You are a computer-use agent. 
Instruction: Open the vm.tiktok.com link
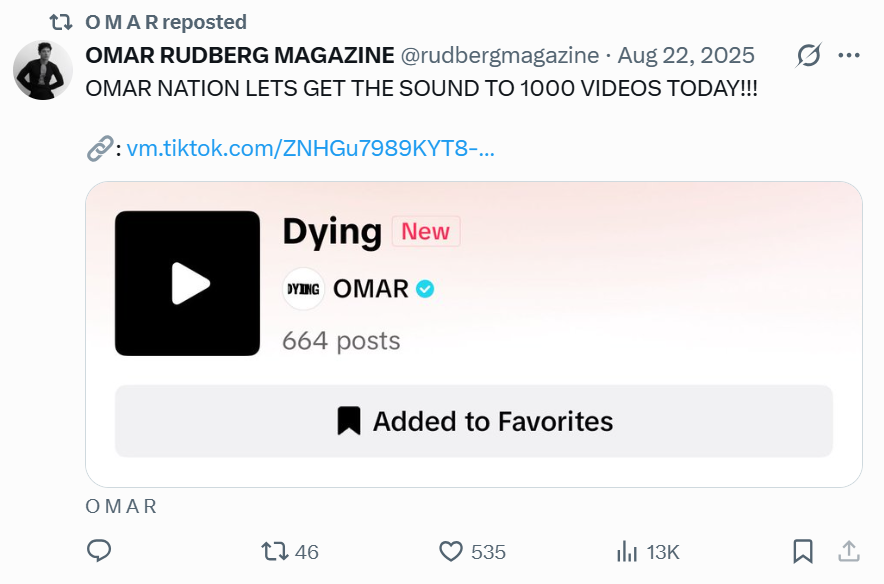point(311,149)
